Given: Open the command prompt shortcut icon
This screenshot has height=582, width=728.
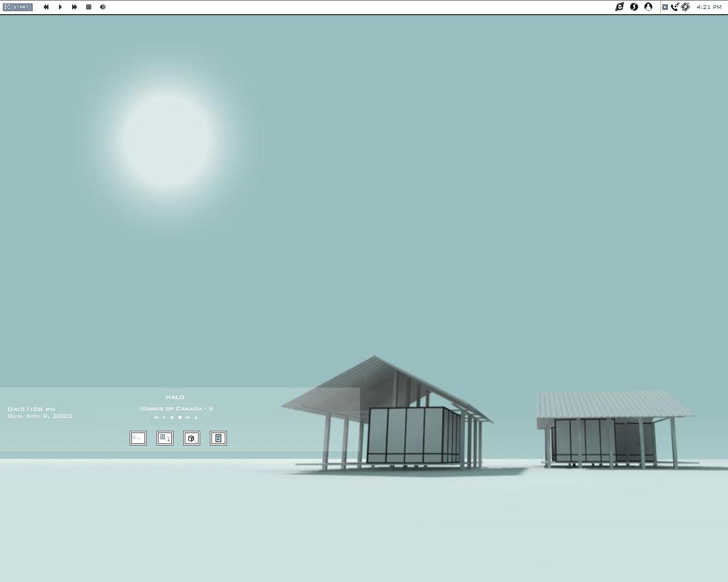Looking at the screenshot, I should tap(138, 438).
